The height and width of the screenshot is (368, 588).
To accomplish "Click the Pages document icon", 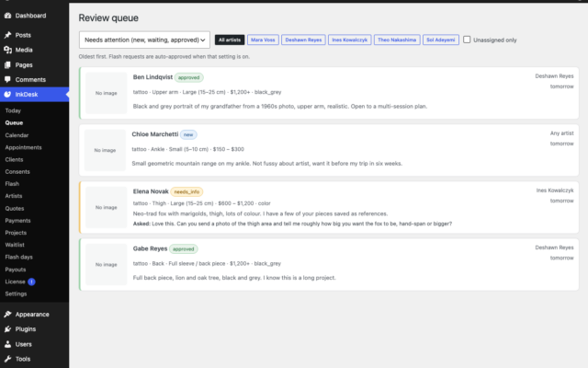I will coord(7,65).
